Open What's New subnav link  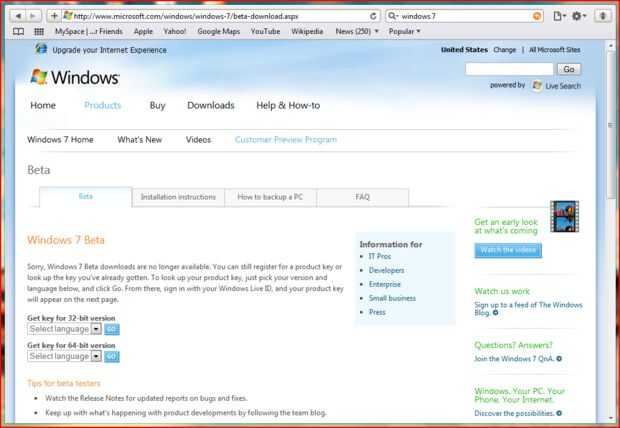[140, 140]
